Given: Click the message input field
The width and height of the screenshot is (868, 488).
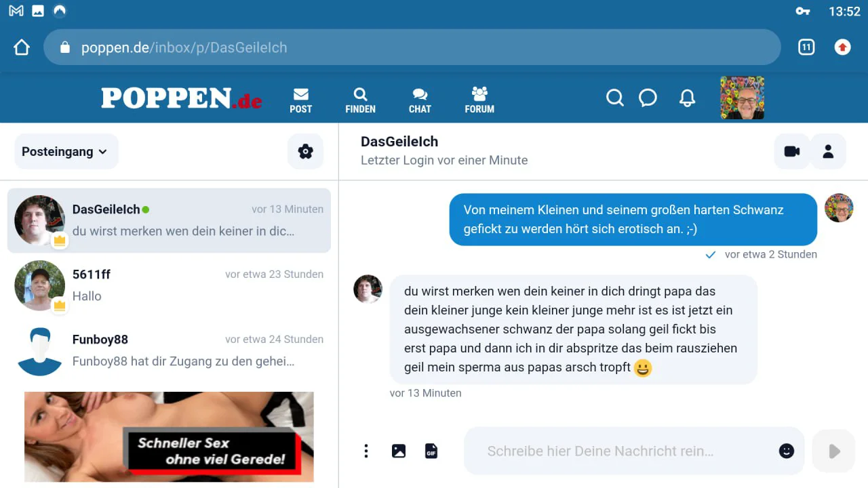Looking at the screenshot, I should [634, 451].
